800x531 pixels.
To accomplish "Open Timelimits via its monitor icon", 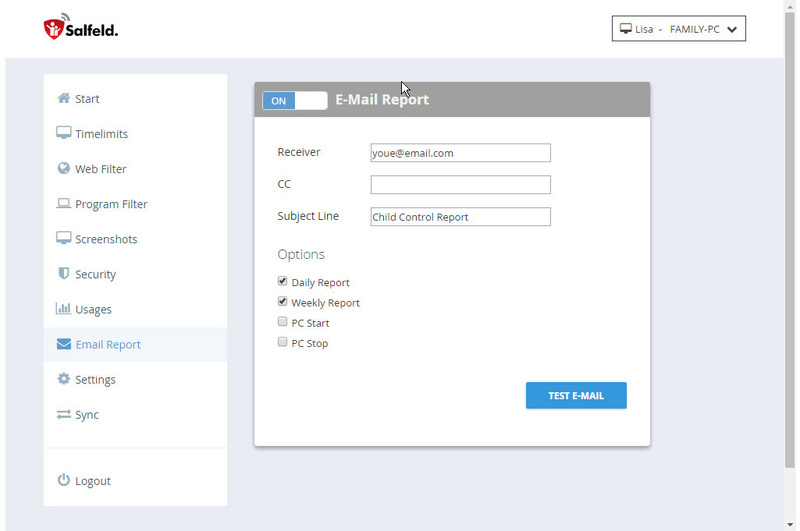I will 64,133.
